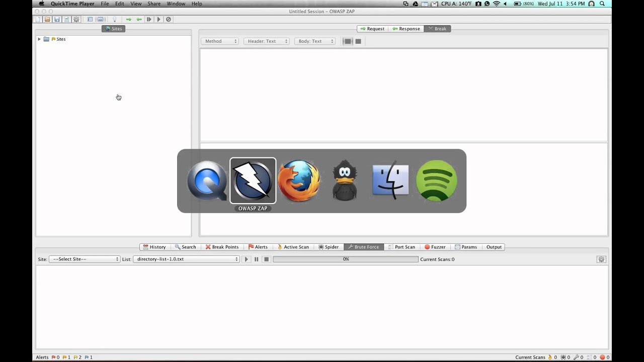Screen dimensions: 644x362
Task: Click the brute force 0% progress bar
Action: [346, 259]
